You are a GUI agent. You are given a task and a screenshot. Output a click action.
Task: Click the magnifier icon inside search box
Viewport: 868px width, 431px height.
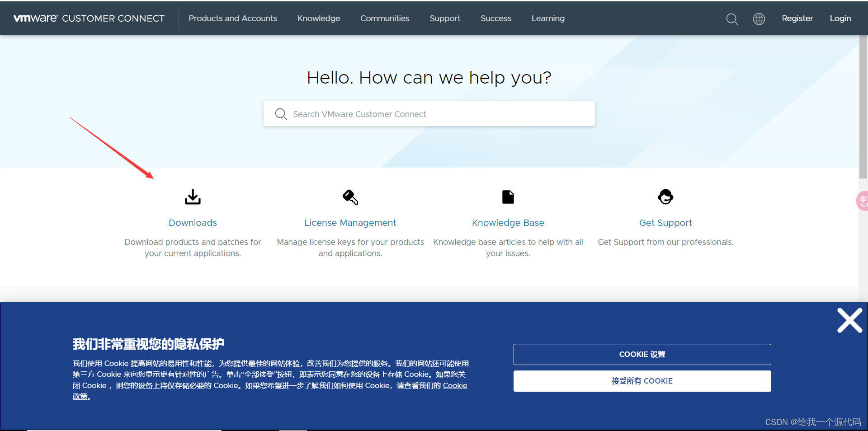tap(281, 114)
